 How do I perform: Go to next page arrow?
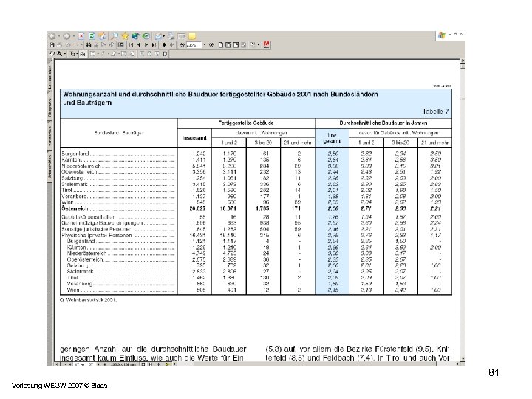[x=146, y=45]
